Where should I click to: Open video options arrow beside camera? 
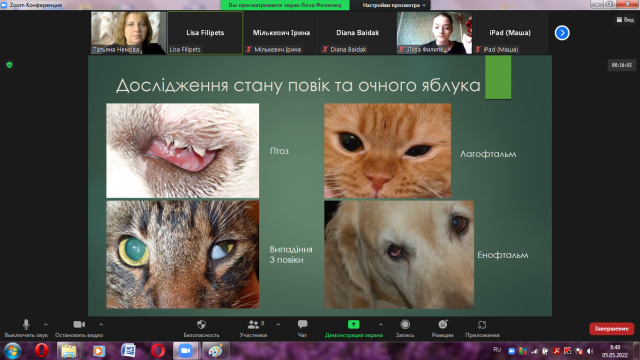(101, 324)
